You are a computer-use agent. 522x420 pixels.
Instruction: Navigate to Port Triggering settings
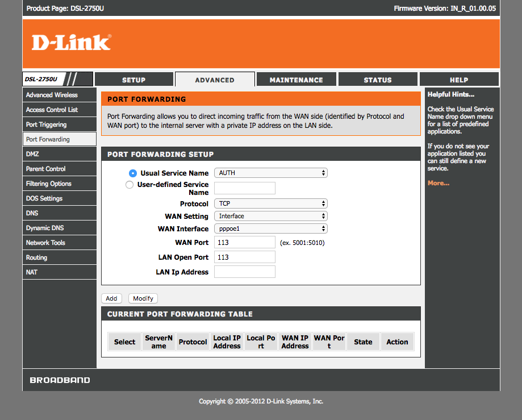click(x=46, y=124)
